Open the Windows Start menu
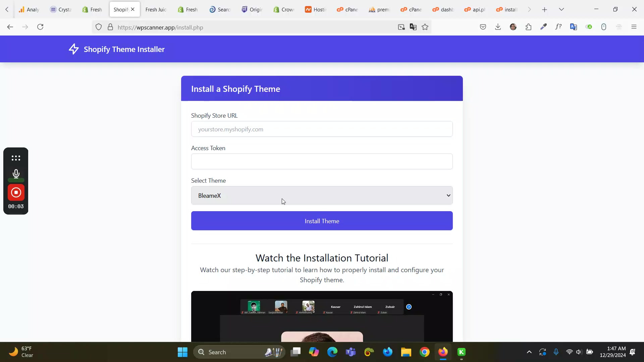 click(182, 352)
